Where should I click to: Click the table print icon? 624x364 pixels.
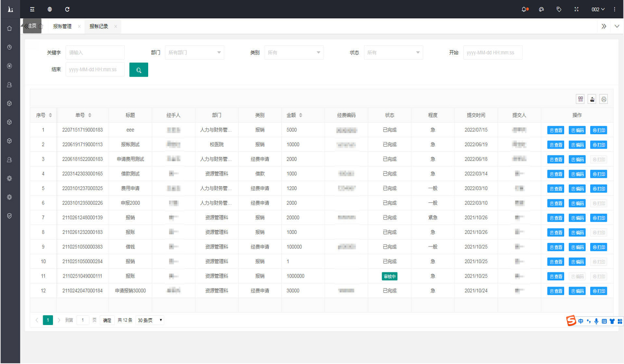(x=604, y=99)
